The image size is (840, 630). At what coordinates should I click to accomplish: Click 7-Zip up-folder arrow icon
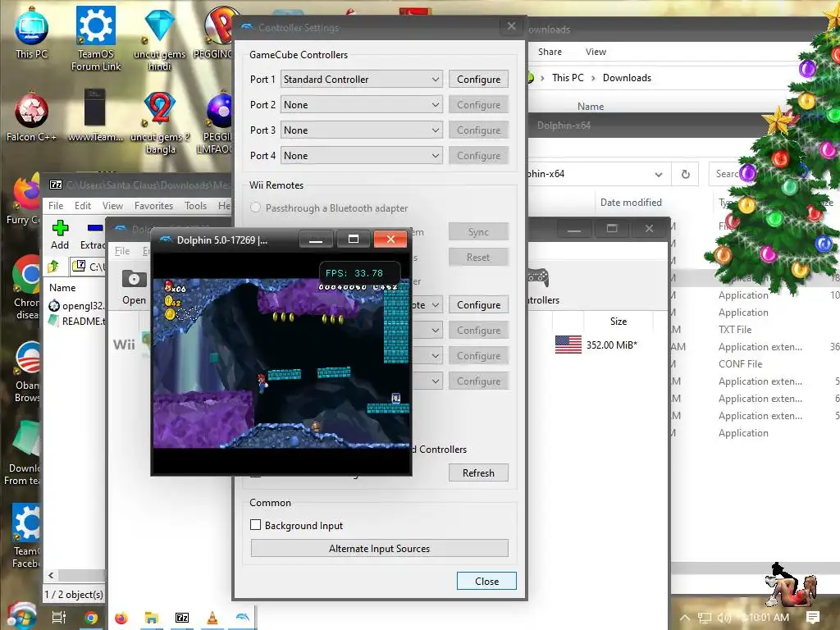pos(53,267)
